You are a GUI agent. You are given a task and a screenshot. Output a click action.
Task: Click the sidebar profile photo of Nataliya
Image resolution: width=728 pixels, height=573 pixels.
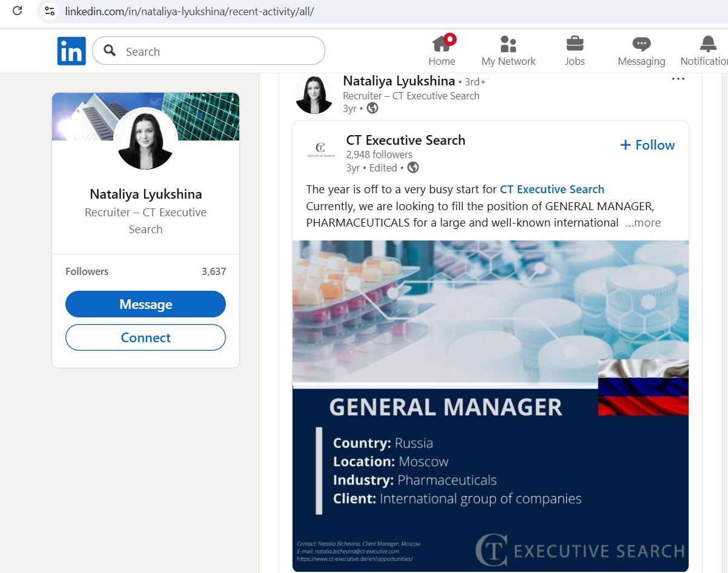pos(145,139)
